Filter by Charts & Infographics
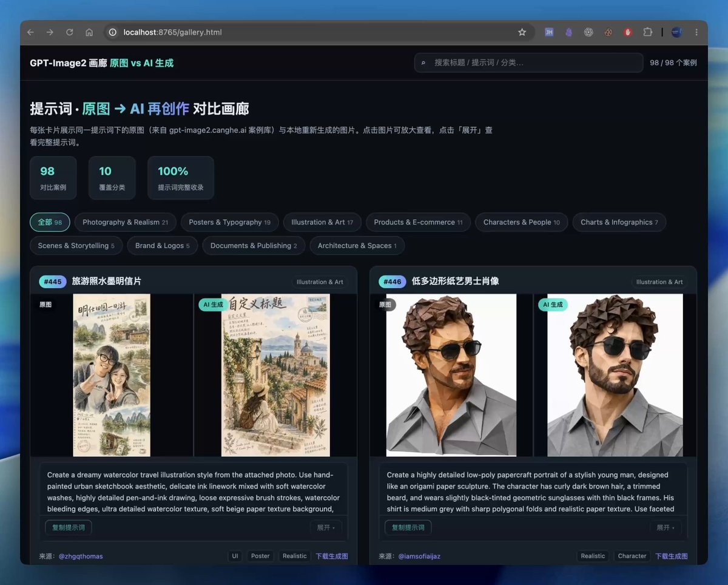The height and width of the screenshot is (585, 728). [x=619, y=222]
